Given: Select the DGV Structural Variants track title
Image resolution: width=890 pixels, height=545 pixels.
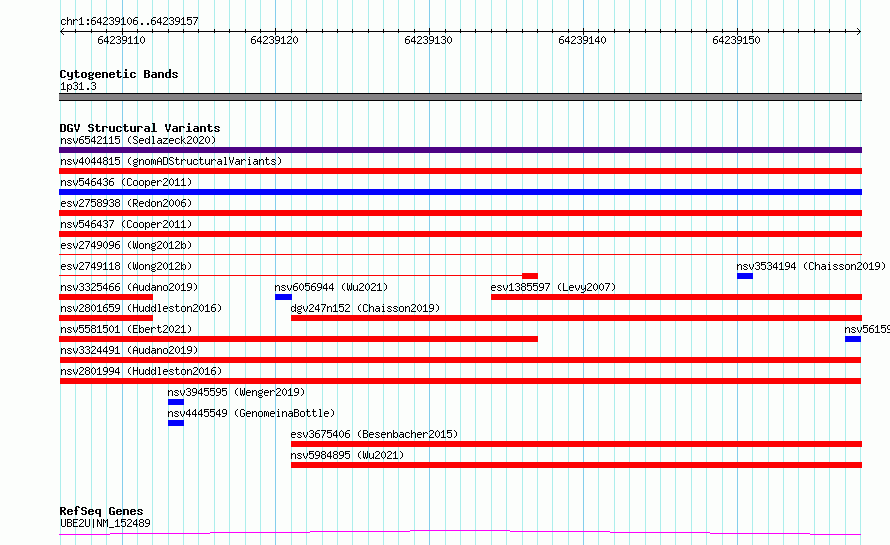Looking at the screenshot, I should point(140,128).
